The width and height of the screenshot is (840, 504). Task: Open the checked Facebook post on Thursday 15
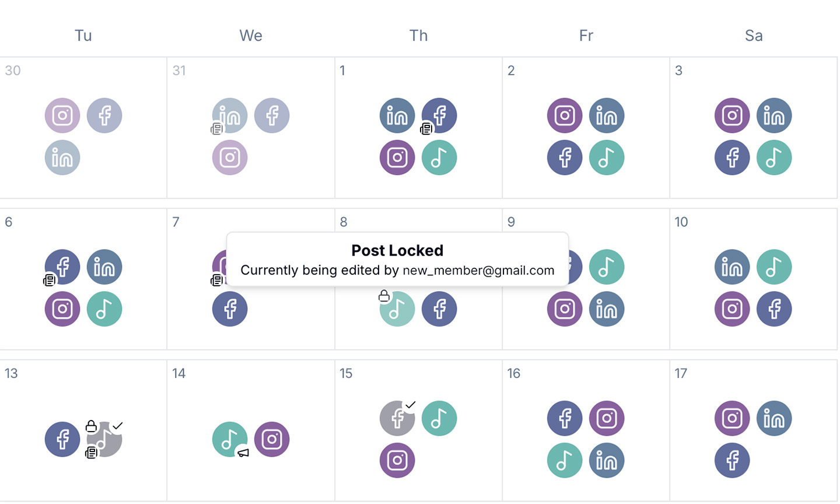(x=397, y=418)
